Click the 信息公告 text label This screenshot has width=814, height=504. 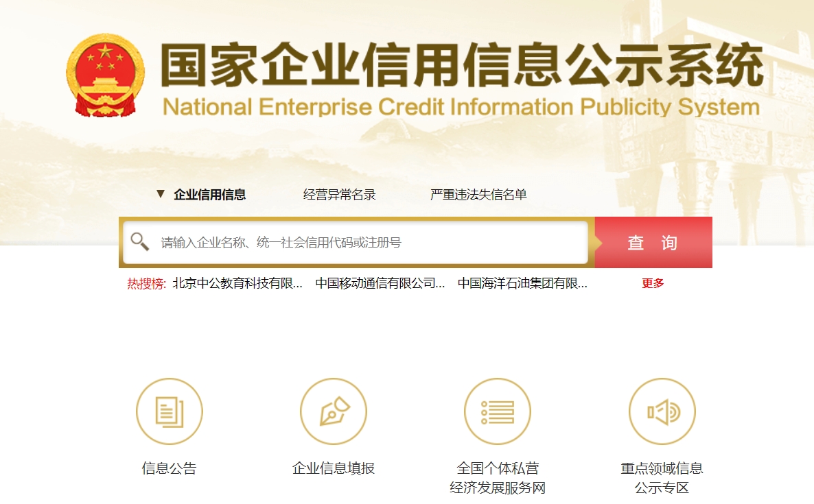pyautogui.click(x=170, y=469)
